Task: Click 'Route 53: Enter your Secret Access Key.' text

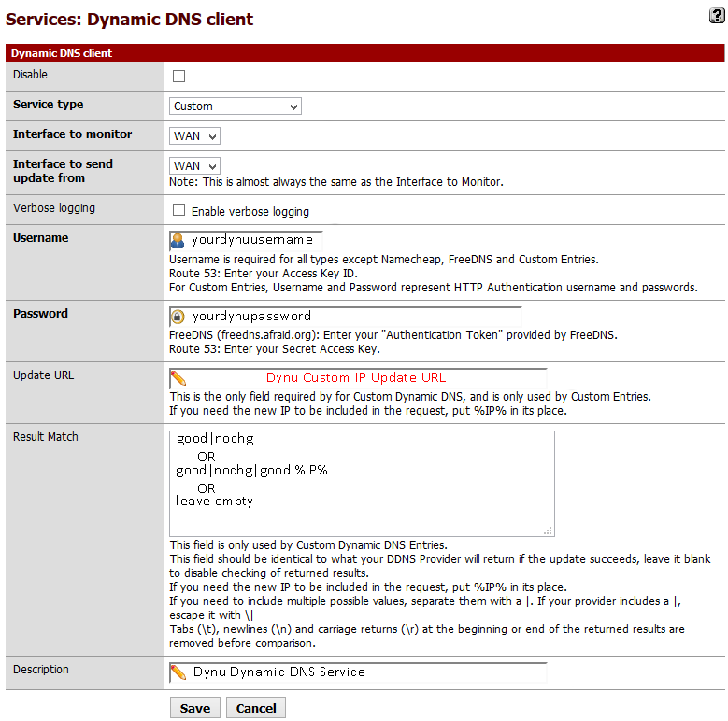Action: 275,349
